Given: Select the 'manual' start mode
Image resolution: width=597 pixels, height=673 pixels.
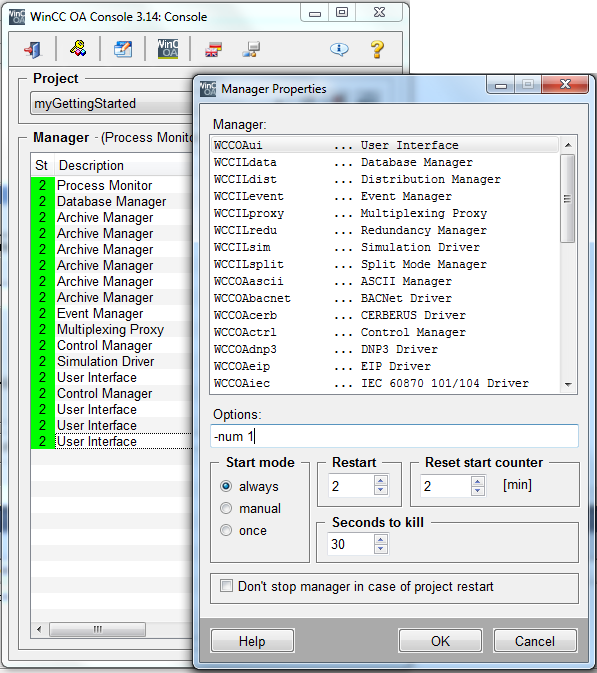Looking at the screenshot, I should 226,508.
